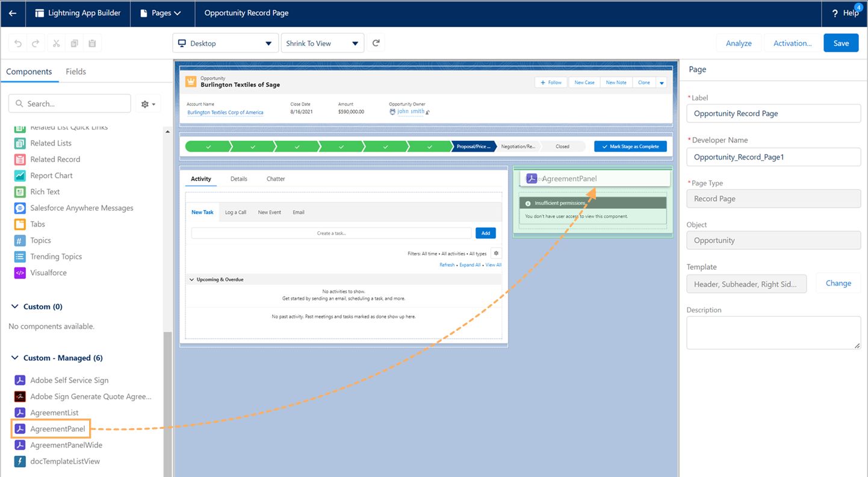
Task: Click the Undo icon
Action: [x=18, y=43]
